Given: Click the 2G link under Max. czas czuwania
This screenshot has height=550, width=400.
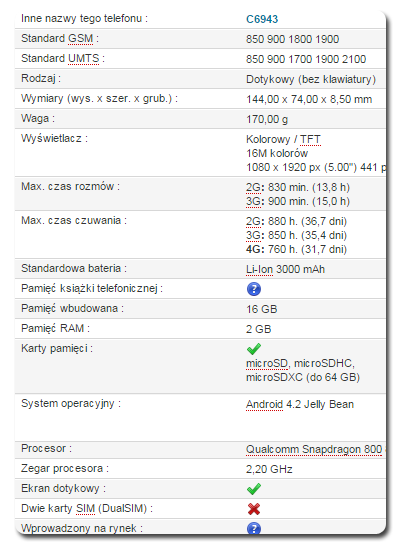Looking at the screenshot, I should (253, 221).
